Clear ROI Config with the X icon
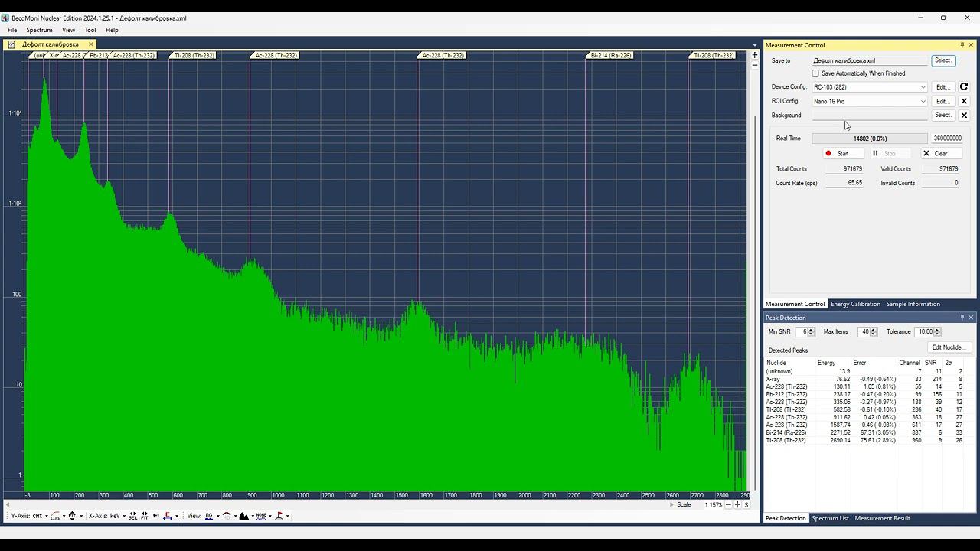The width and height of the screenshot is (980, 551). pyautogui.click(x=964, y=101)
